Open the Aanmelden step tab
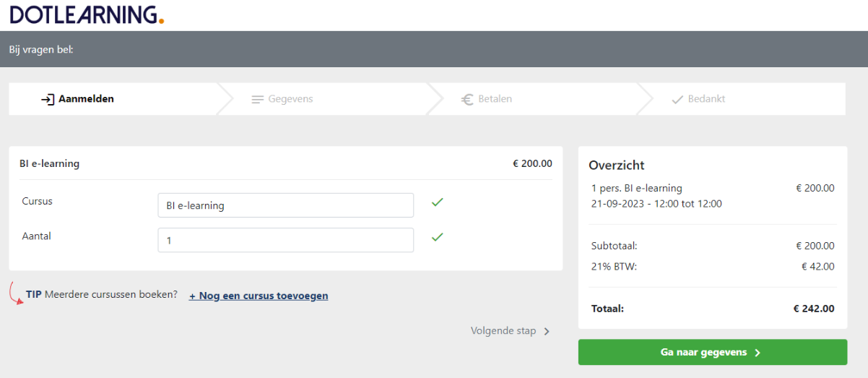This screenshot has width=868, height=378. click(86, 99)
